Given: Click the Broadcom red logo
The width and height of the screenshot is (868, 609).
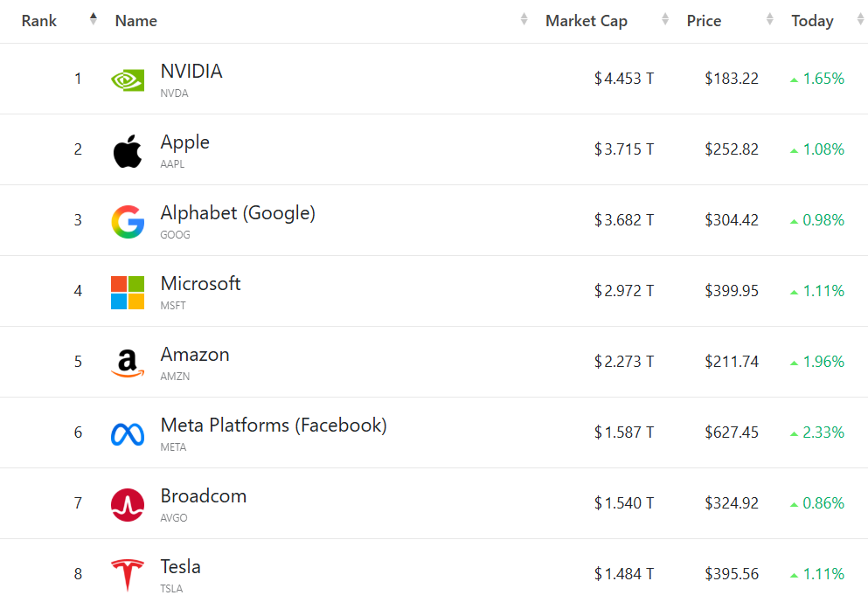Looking at the screenshot, I should [x=128, y=505].
